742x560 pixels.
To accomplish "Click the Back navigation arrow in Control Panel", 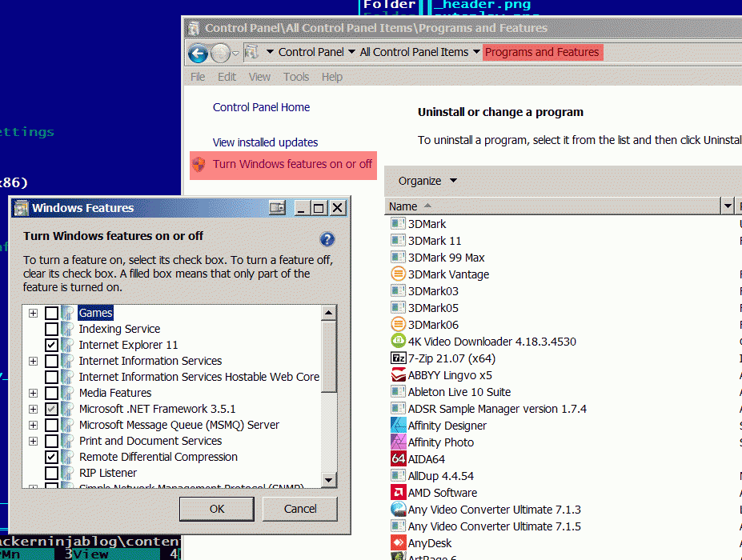I will (198, 53).
